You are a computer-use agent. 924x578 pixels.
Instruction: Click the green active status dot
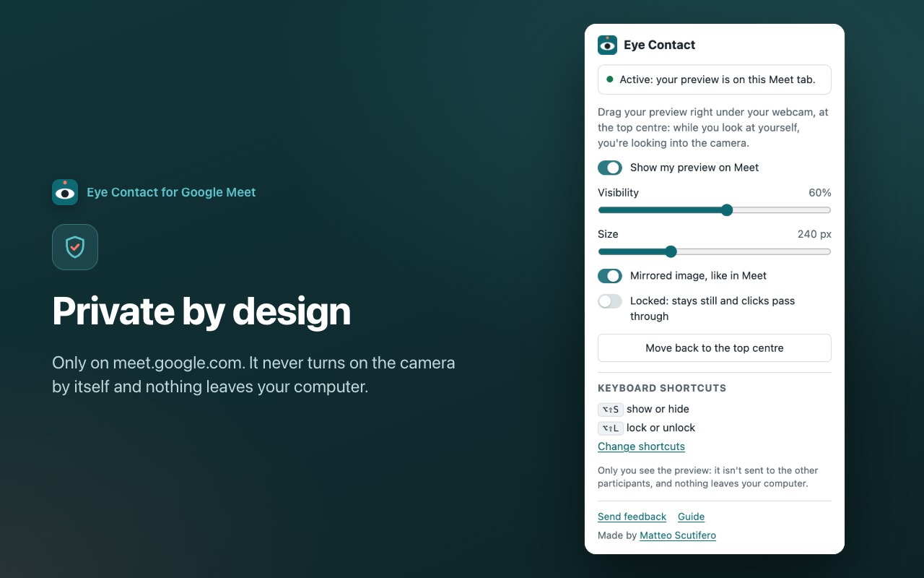click(x=610, y=79)
